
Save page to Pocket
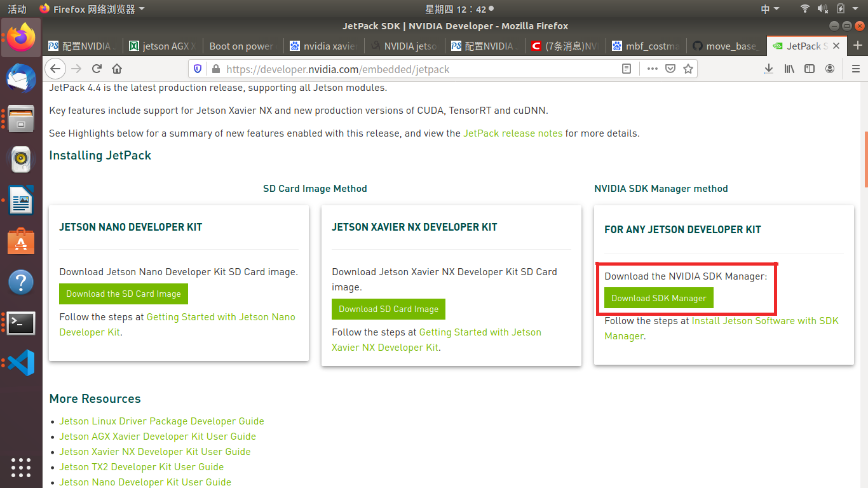(x=670, y=69)
